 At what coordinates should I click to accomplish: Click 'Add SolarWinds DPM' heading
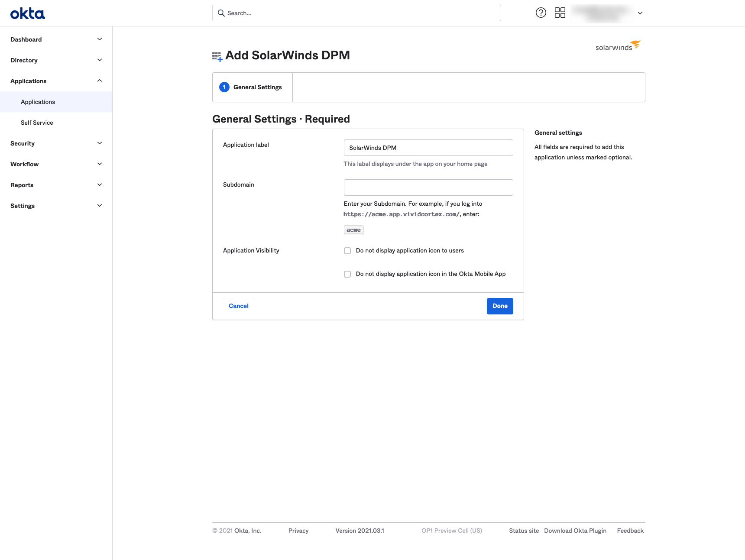pos(288,55)
